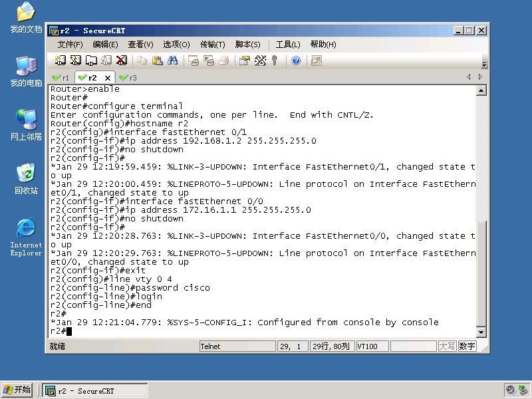The image size is (532, 399).
Task: Click the 数字 num lock indicator
Action: click(x=467, y=346)
